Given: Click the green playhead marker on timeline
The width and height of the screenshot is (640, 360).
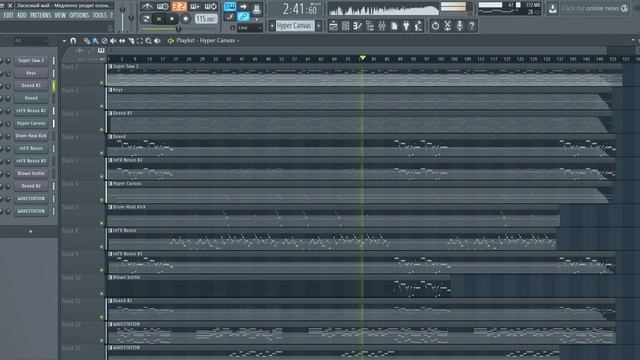Looking at the screenshot, I should [362, 58].
